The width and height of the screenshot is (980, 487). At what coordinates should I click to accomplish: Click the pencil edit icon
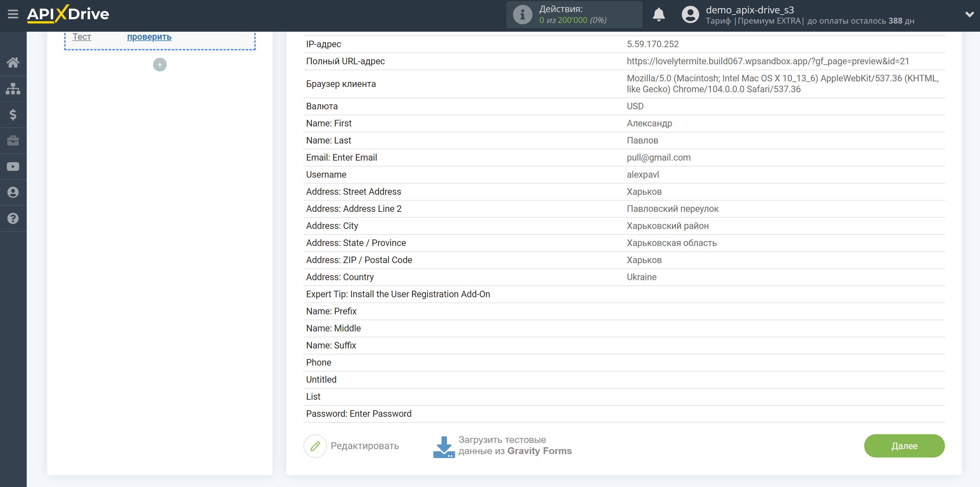coord(315,446)
